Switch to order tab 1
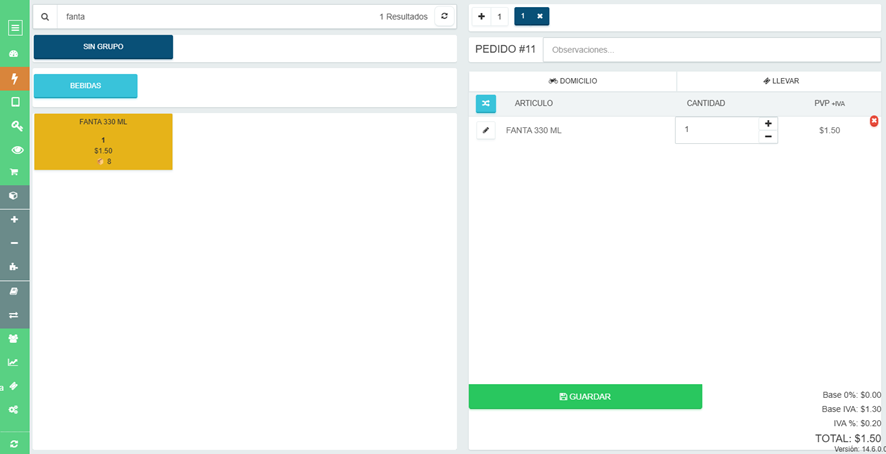The width and height of the screenshot is (886, 454). pyautogui.click(x=523, y=16)
